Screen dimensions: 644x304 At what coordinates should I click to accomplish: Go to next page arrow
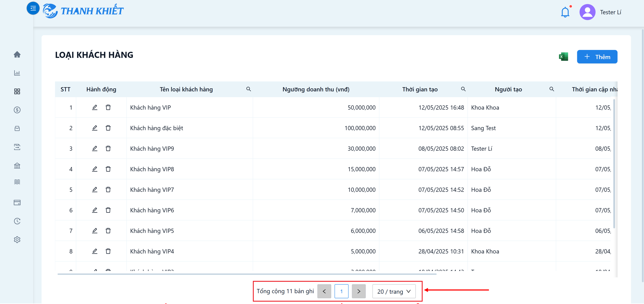pos(358,291)
